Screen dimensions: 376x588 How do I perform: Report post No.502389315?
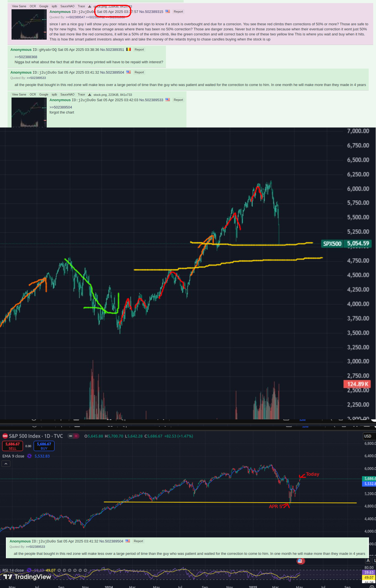coord(178,12)
